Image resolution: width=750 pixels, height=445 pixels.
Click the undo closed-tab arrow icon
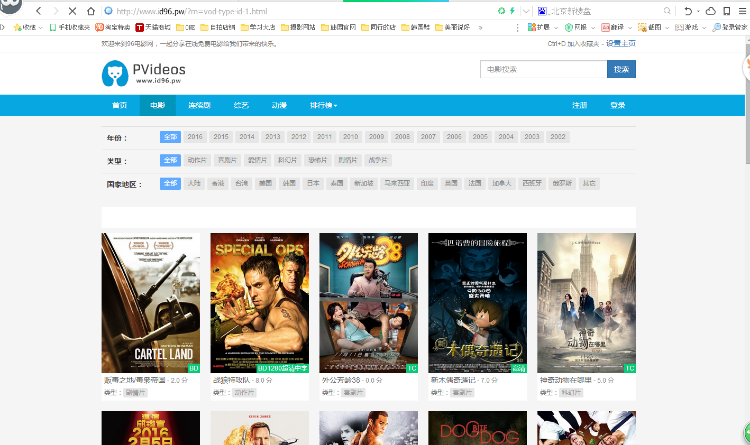[688, 11]
